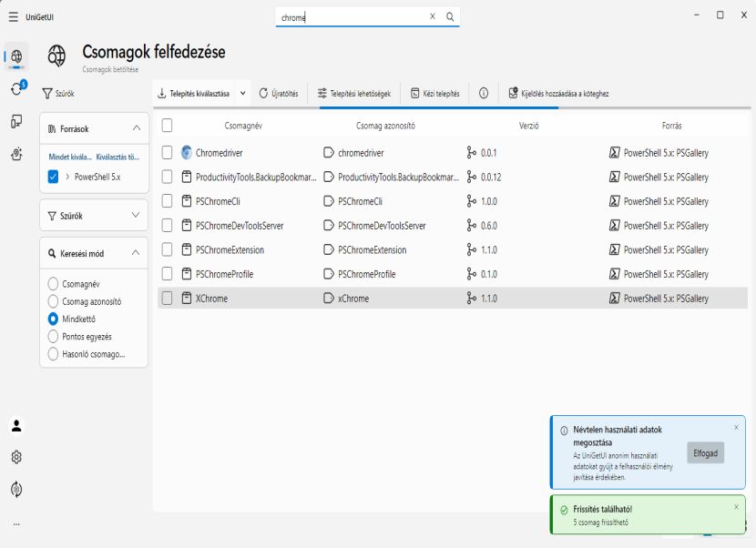Click version branch icon for 0.0.12

472,177
